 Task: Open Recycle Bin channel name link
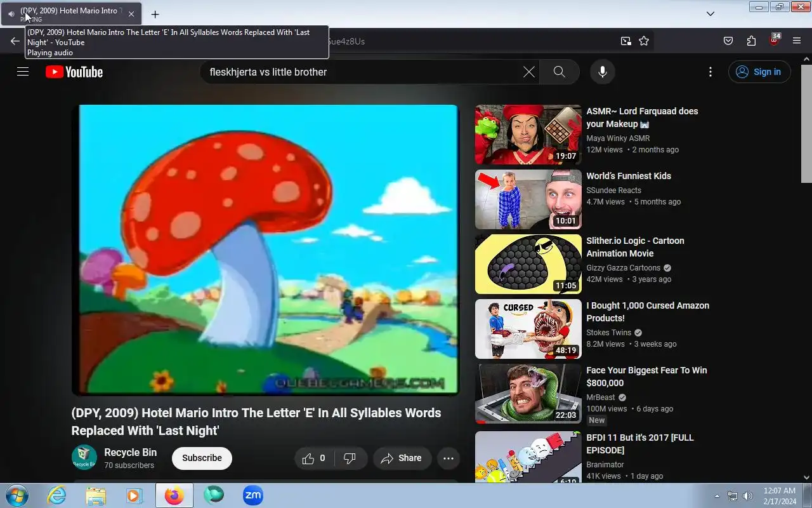[x=130, y=452]
